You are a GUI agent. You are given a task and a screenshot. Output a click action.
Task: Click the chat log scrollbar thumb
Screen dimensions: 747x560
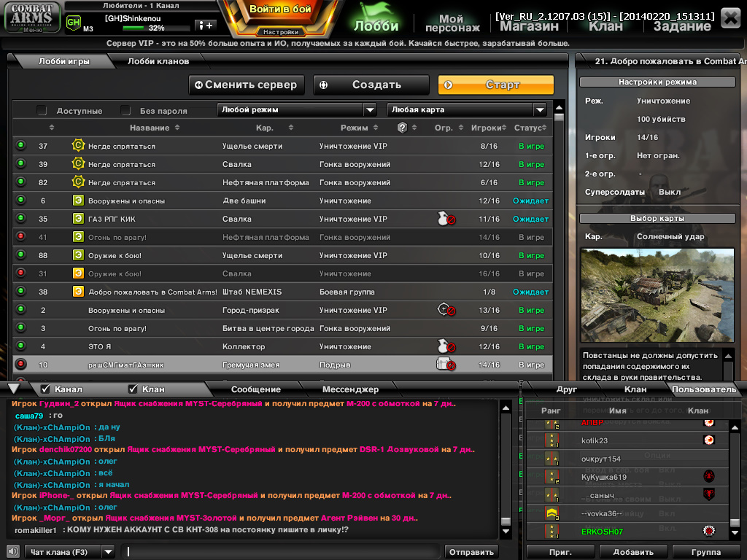[x=506, y=521]
